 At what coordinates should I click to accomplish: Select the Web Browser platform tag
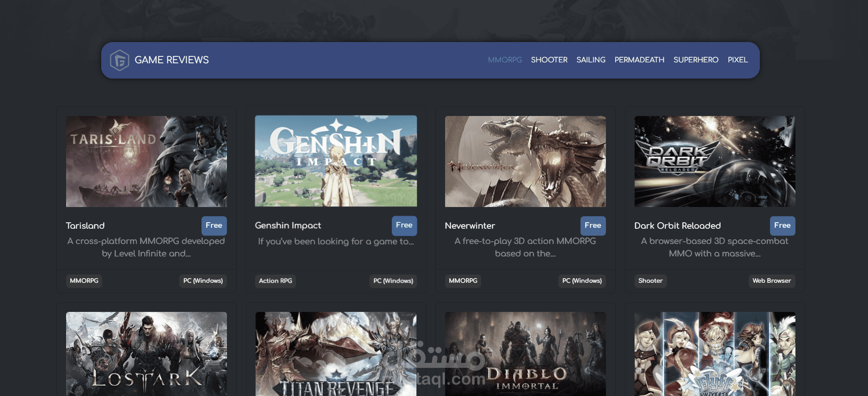772,281
